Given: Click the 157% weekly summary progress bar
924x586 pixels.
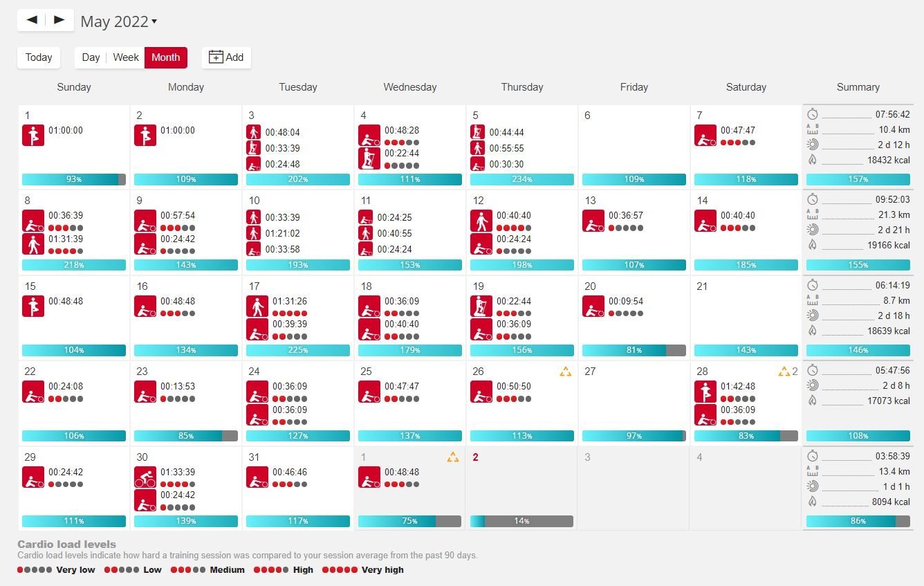Looking at the screenshot, I should click(858, 179).
